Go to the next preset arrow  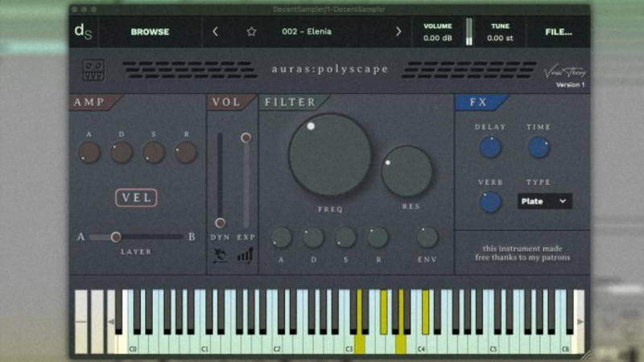[398, 31]
